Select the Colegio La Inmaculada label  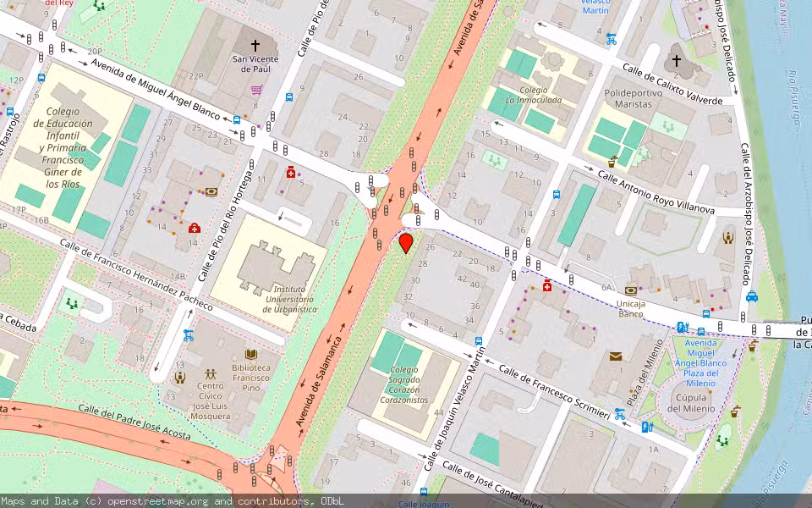533,95
